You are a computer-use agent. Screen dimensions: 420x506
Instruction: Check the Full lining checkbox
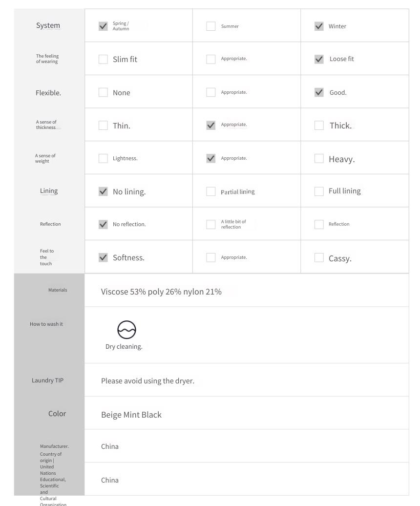[319, 191]
